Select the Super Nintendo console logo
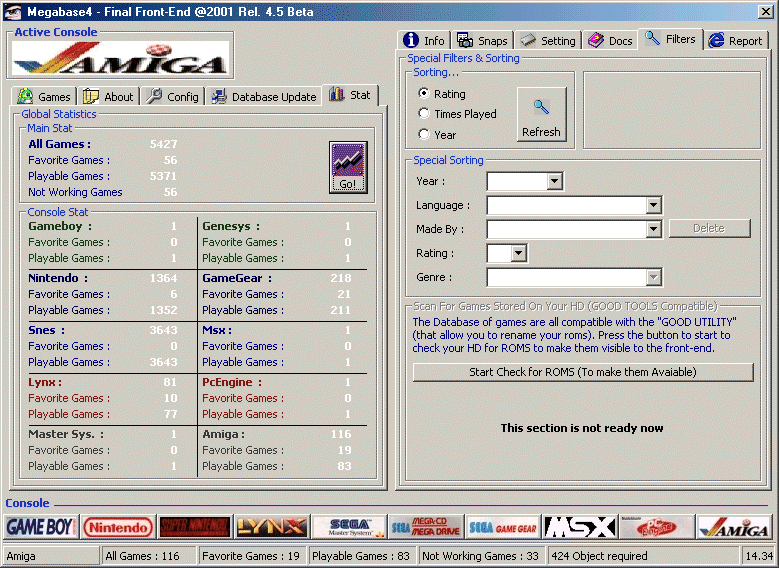The height and width of the screenshot is (568, 779). (x=195, y=527)
